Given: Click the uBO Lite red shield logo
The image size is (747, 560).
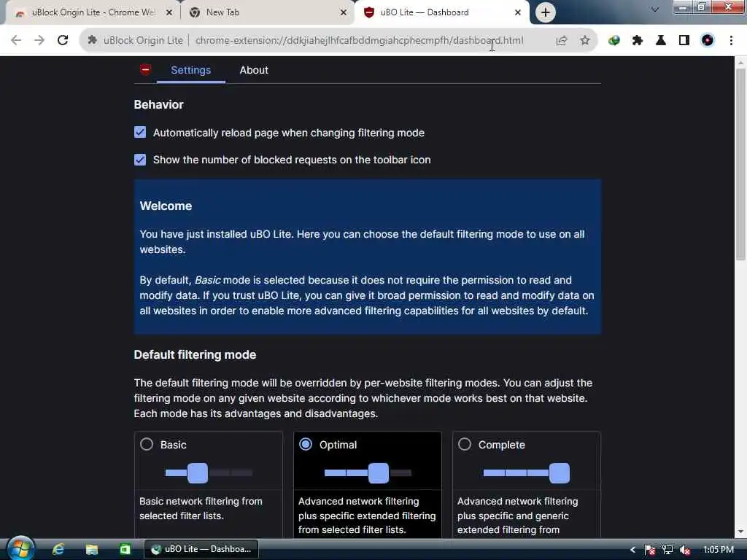Looking at the screenshot, I should (x=145, y=69).
